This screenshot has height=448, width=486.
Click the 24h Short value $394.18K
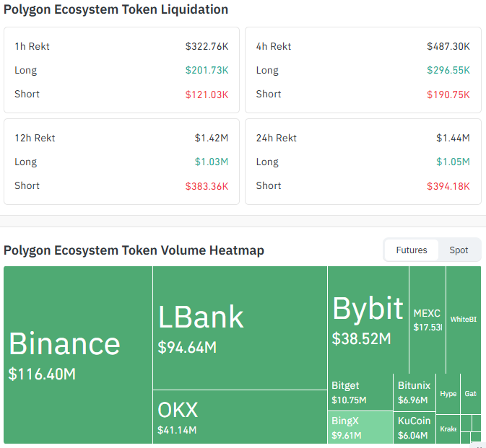pos(448,186)
